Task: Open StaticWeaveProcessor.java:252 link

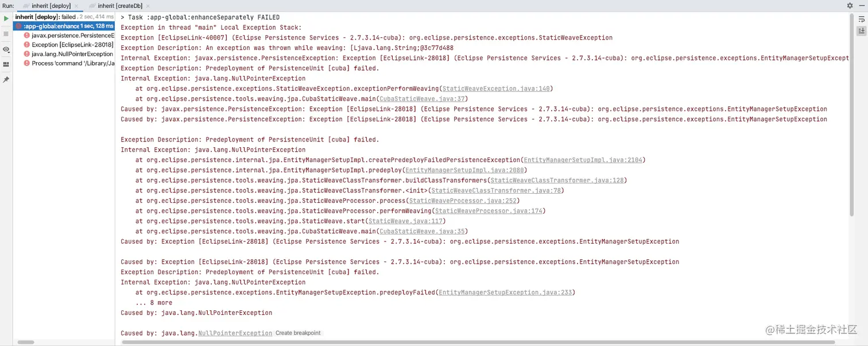Action: click(x=462, y=201)
